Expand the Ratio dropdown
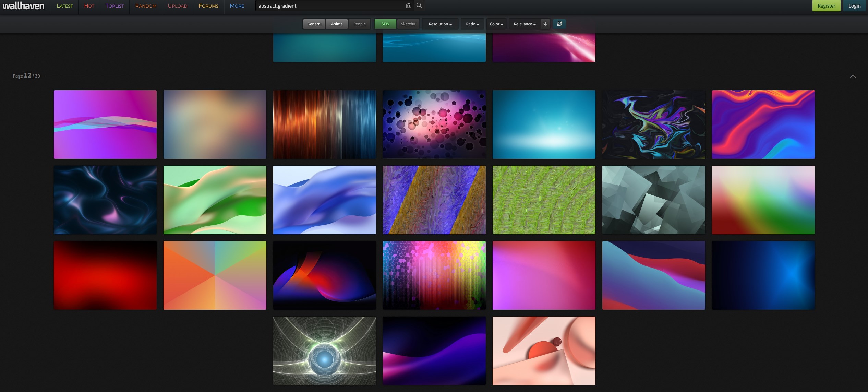868x392 pixels. [x=472, y=24]
